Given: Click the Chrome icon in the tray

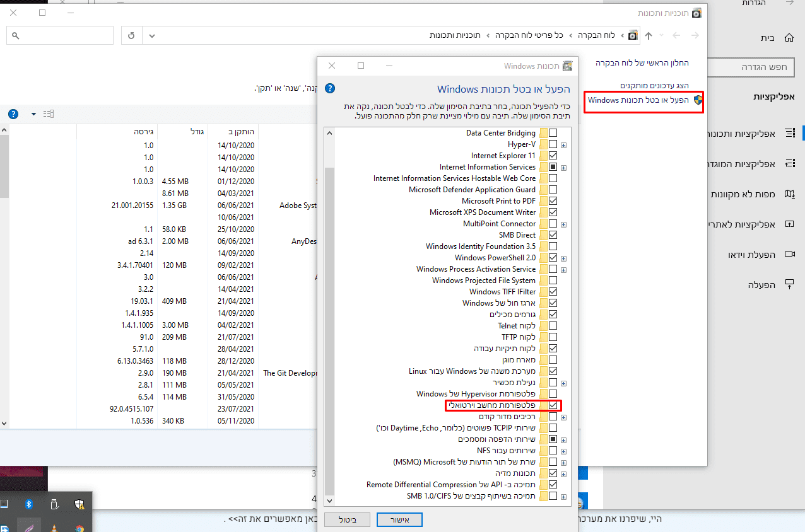Looking at the screenshot, I should [79, 528].
